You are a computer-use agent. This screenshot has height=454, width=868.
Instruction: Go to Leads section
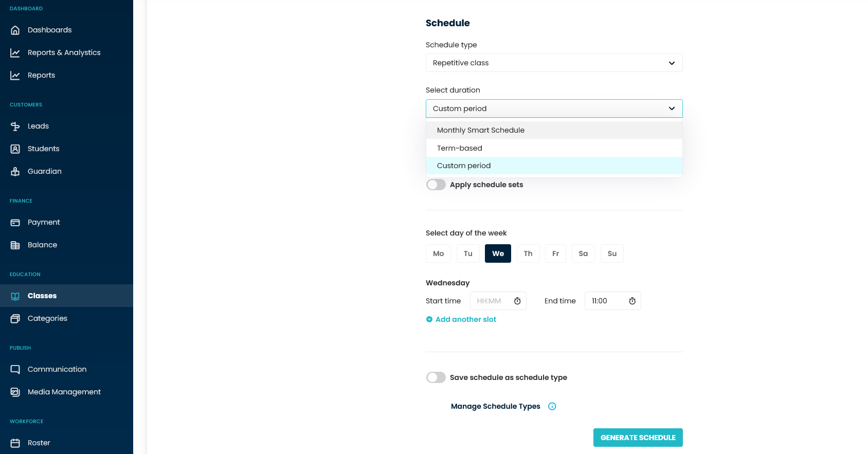point(66,126)
